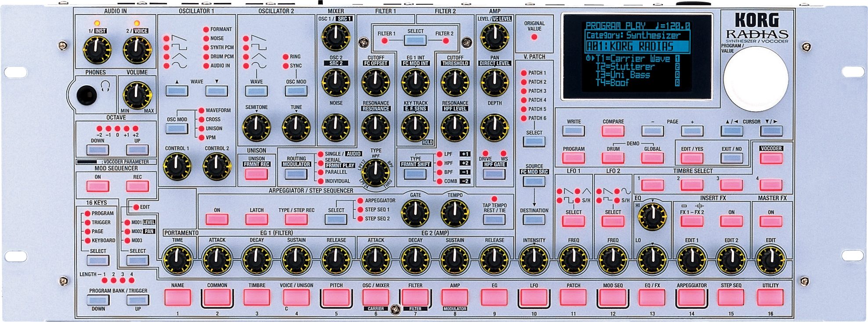Screen dimensions: 868x322
Task: Push the Oscillator 2 OSC MOD button
Action: click(296, 91)
